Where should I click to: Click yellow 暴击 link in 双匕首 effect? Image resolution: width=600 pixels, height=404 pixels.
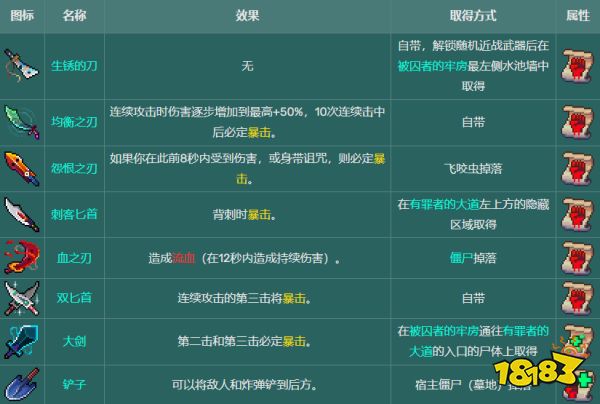pos(294,298)
